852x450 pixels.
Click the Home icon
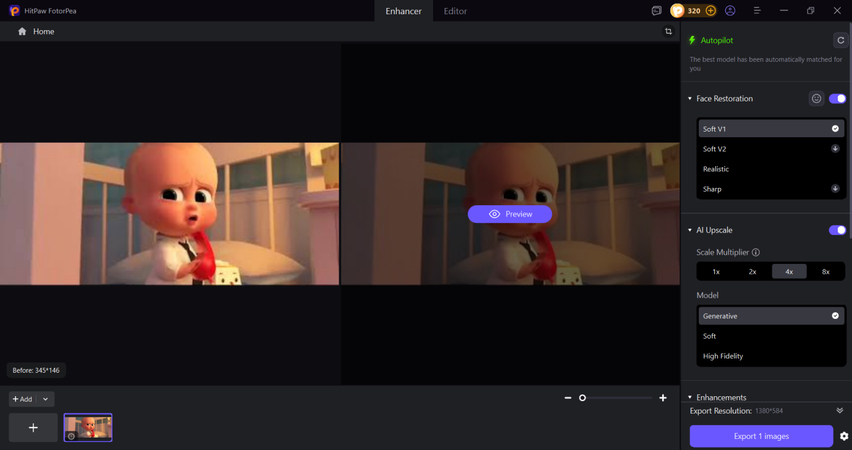coord(22,32)
